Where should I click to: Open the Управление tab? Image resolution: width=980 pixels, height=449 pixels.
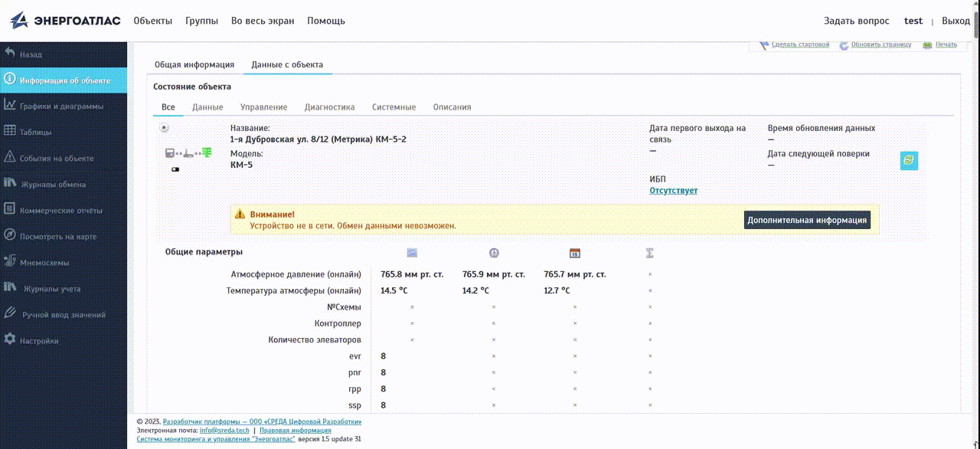[263, 107]
